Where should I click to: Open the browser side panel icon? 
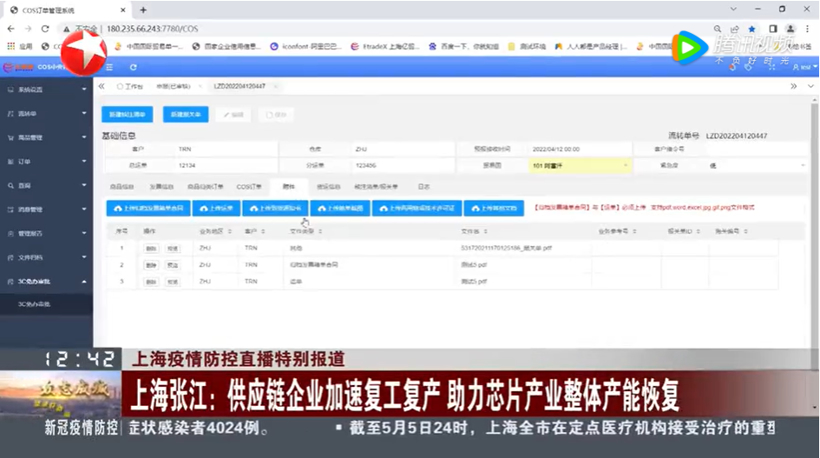[773, 29]
